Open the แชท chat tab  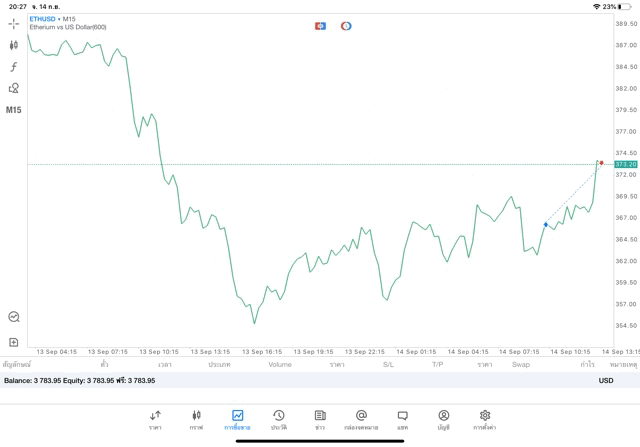[402, 419]
